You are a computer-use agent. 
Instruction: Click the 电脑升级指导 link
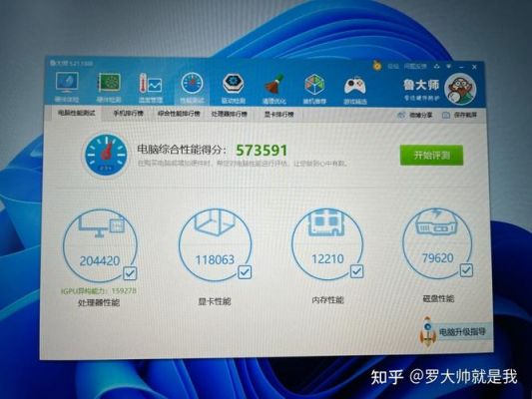coord(462,331)
